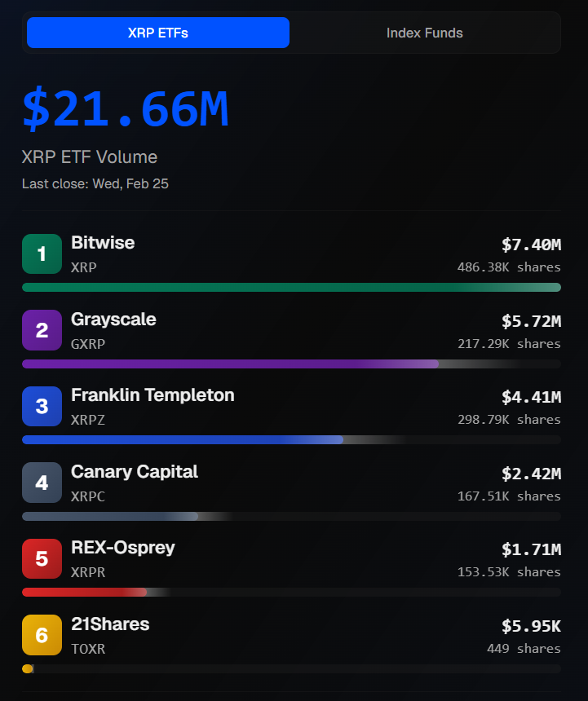Click the $5.95K volume value

coord(531,626)
